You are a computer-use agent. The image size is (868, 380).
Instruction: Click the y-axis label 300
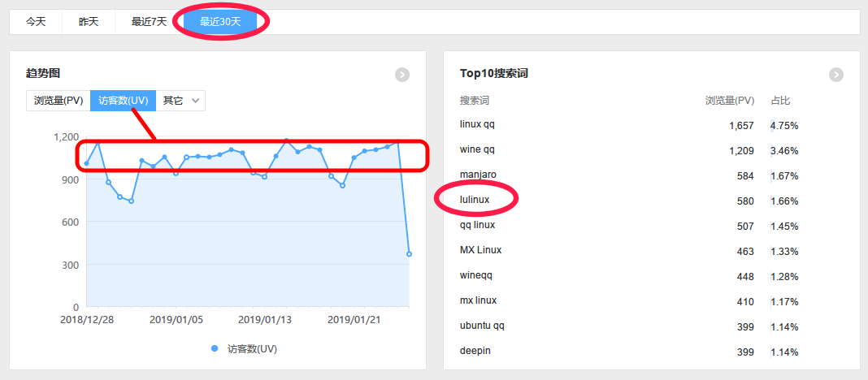[71, 265]
